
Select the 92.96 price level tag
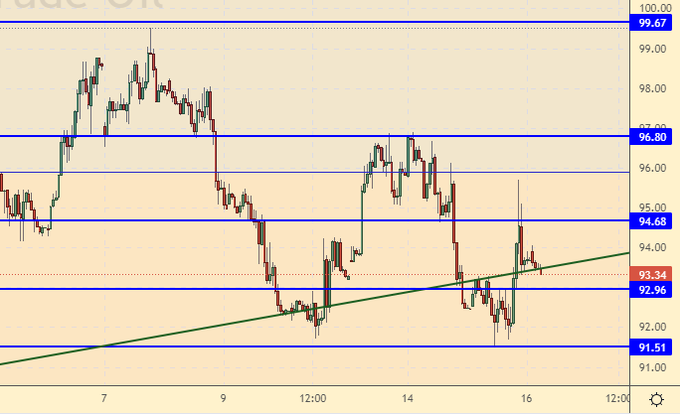[x=654, y=290]
